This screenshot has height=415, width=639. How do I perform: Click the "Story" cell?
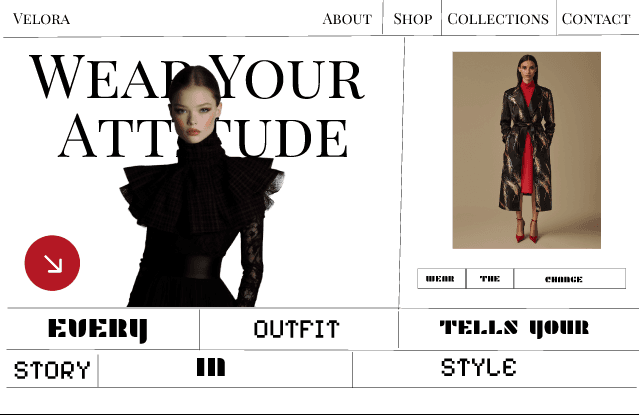point(52,370)
